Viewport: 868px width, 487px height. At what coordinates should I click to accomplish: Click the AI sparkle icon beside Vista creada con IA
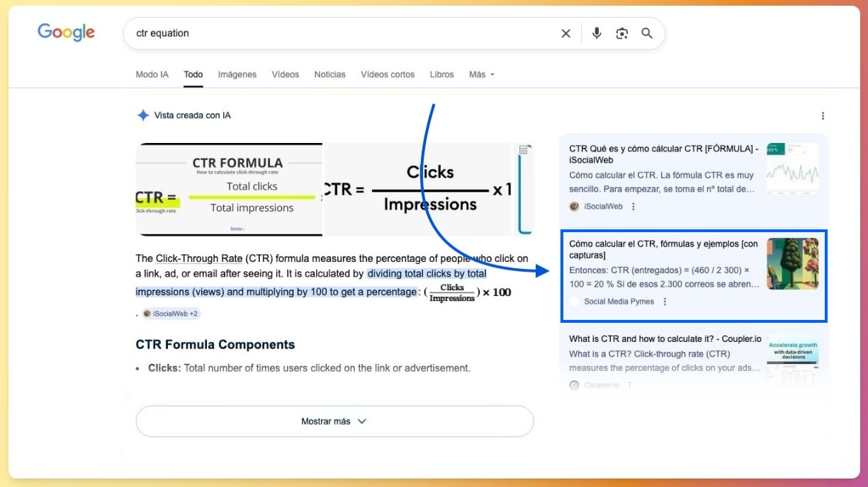(x=143, y=115)
